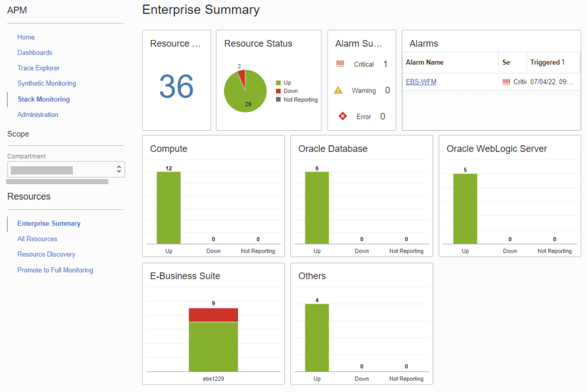The width and height of the screenshot is (587, 392).
Task: Open Dashboards from the sidebar
Action: [x=34, y=53]
